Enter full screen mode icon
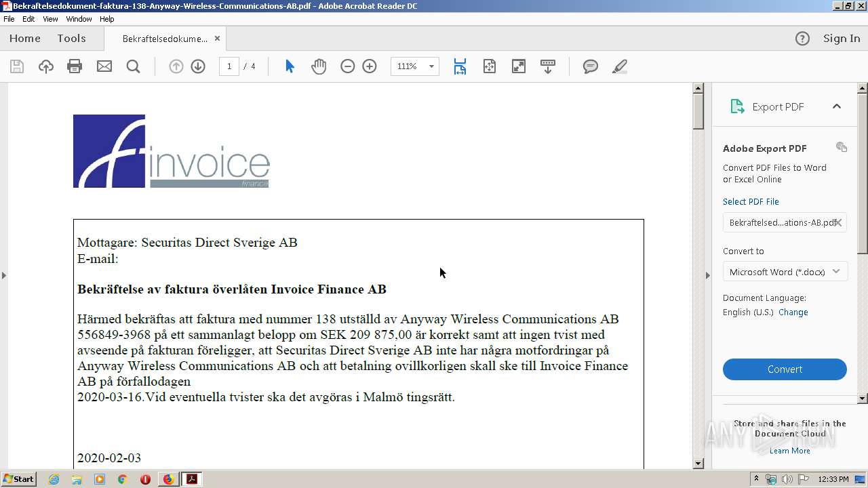The width and height of the screenshot is (868, 488). (518, 66)
